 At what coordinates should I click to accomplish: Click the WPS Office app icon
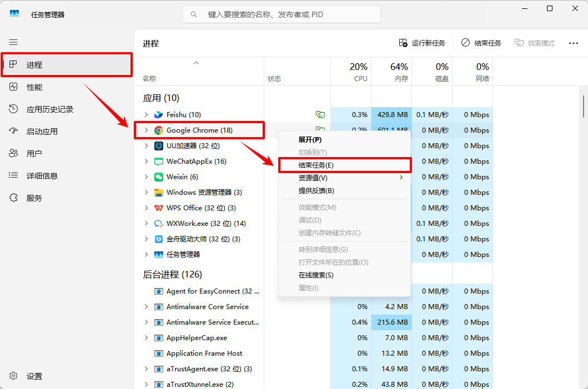coord(159,208)
